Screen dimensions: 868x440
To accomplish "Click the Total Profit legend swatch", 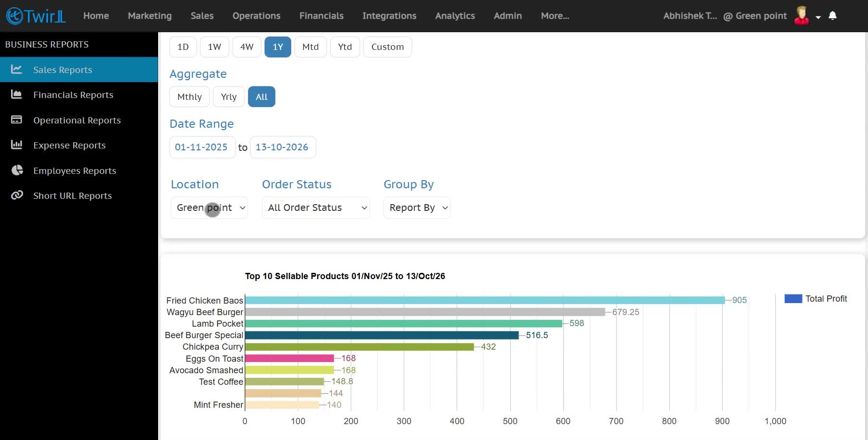I will (x=793, y=299).
